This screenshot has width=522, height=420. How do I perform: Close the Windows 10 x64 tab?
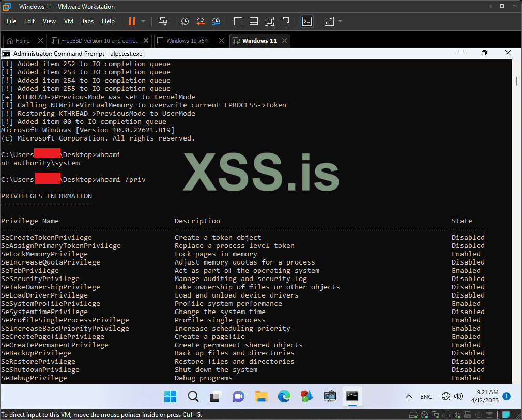pos(221,41)
